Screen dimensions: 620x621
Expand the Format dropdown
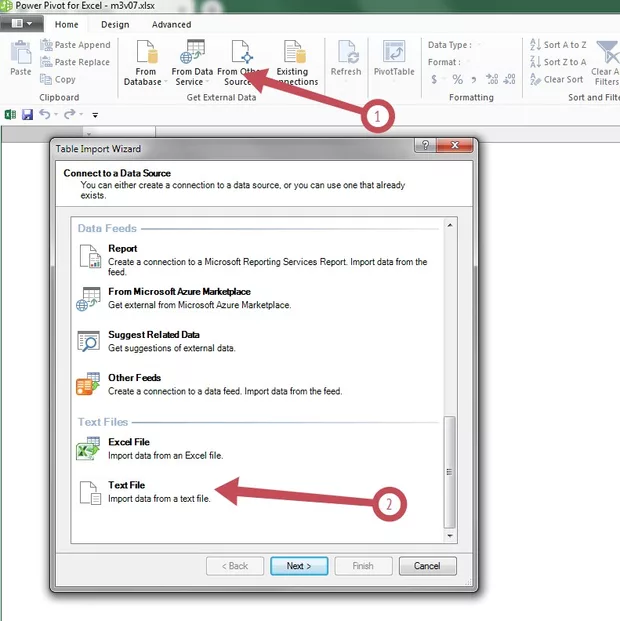467,62
